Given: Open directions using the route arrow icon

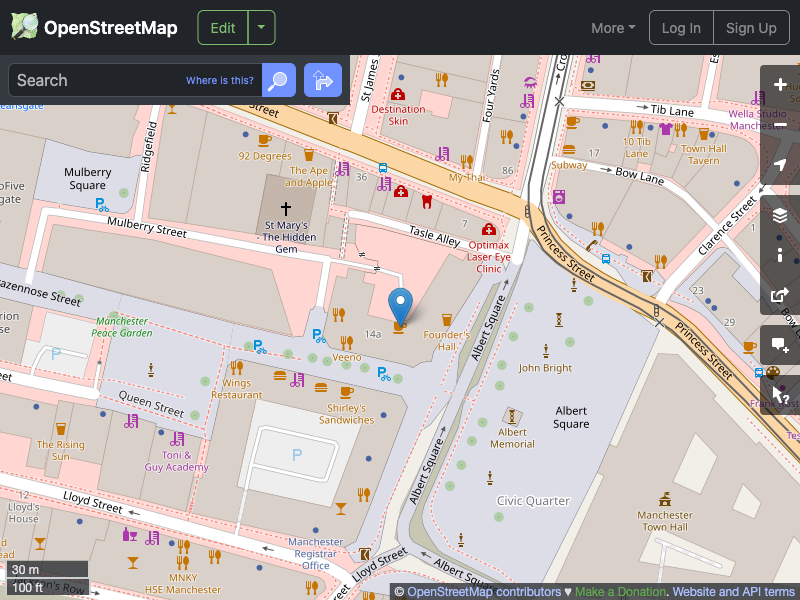Looking at the screenshot, I should [x=322, y=80].
